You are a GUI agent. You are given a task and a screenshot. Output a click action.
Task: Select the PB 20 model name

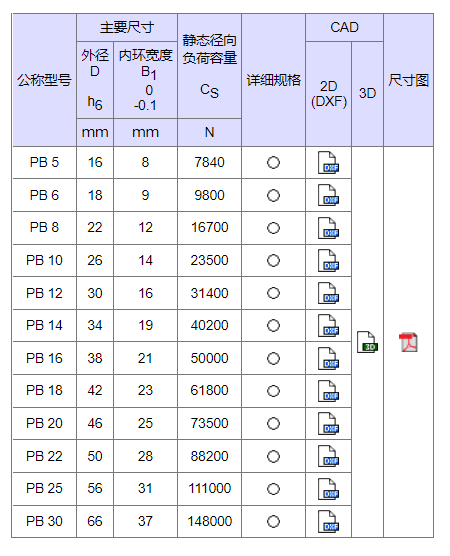[44, 423]
